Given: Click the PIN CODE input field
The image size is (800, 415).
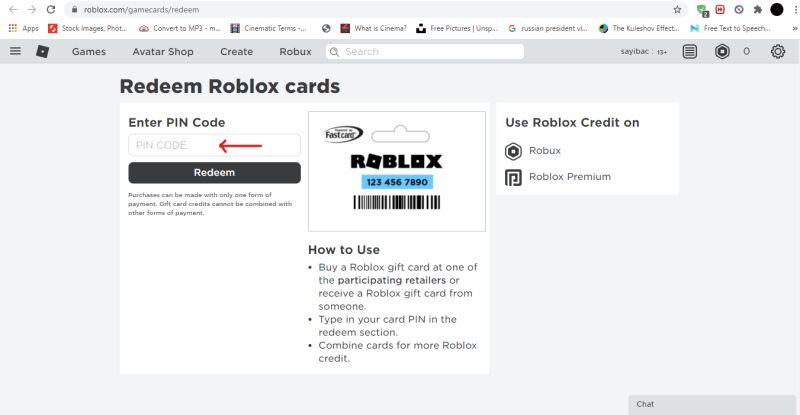Looking at the screenshot, I should click(214, 145).
